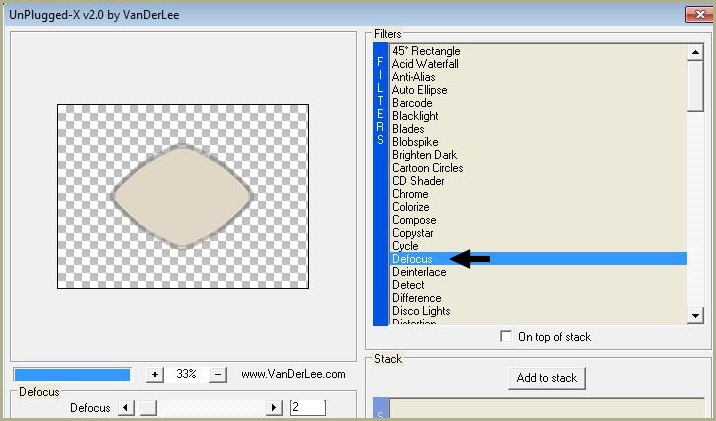716x421 pixels.
Task: Click the Defocus slider thumb
Action: click(147, 408)
